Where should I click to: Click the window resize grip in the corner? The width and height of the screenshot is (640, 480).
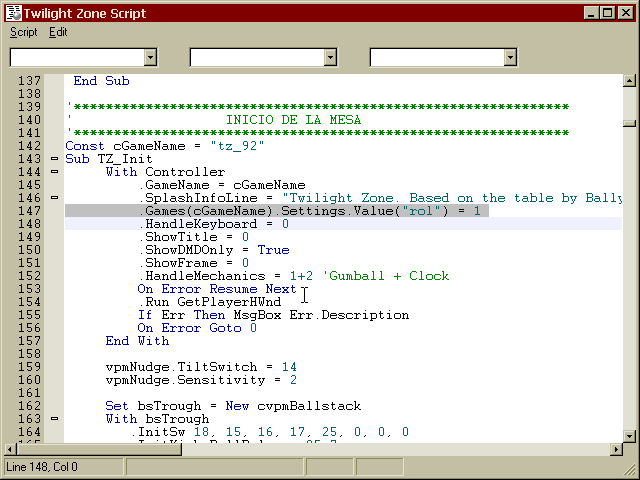[x=629, y=469]
